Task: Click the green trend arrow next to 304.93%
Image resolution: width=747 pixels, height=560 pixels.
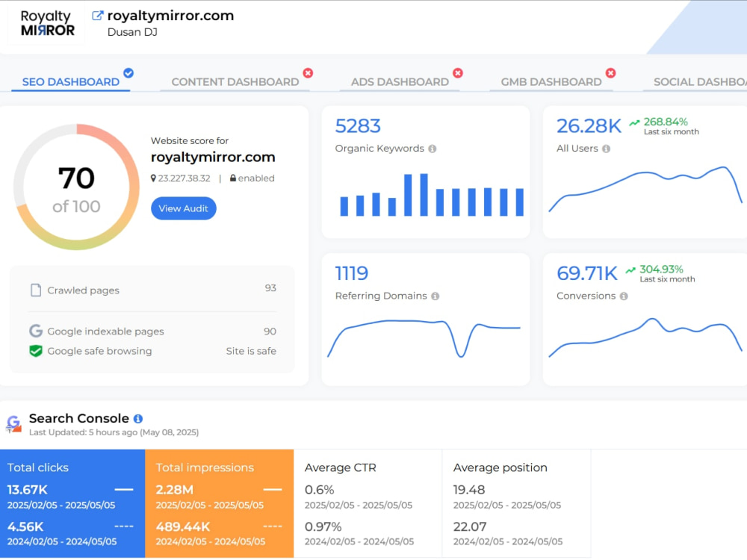Action: click(x=630, y=270)
